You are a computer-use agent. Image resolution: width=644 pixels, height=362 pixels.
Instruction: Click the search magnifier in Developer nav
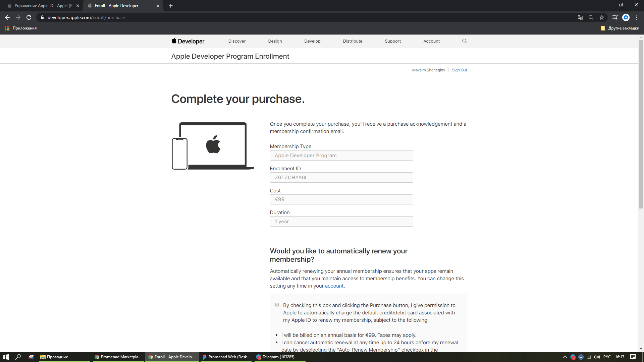465,41
